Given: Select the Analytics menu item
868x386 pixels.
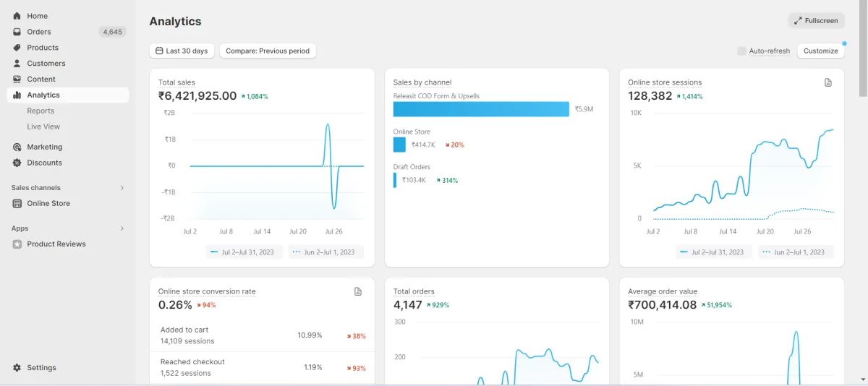Looking at the screenshot, I should [x=68, y=95].
